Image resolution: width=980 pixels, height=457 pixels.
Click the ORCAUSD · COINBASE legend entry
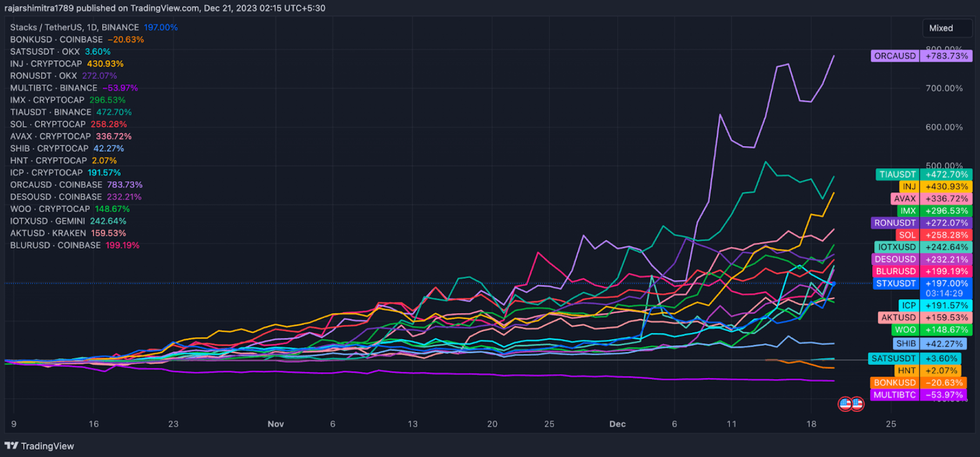[56, 184]
